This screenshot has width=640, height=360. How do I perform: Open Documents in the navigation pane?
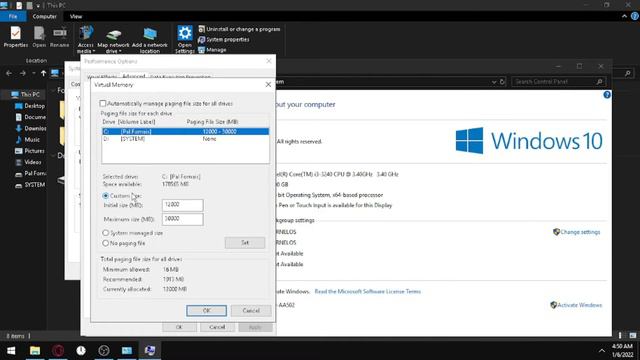(x=30, y=117)
